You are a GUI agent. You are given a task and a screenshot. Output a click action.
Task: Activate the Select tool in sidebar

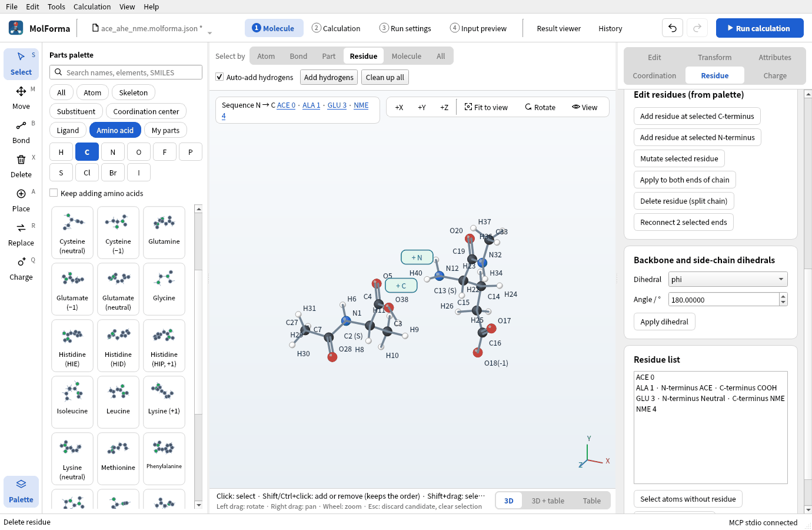point(21,64)
